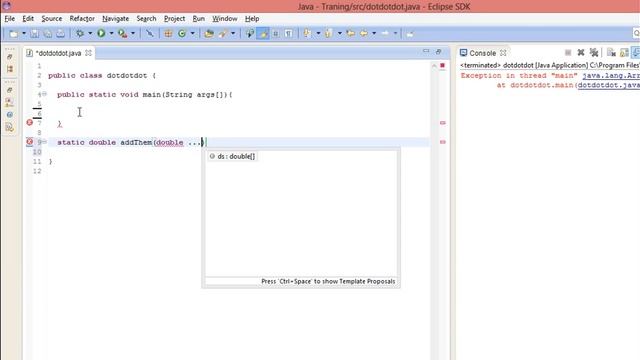Run the program with green Run button
The width and height of the screenshot is (640, 360).
tap(101, 33)
